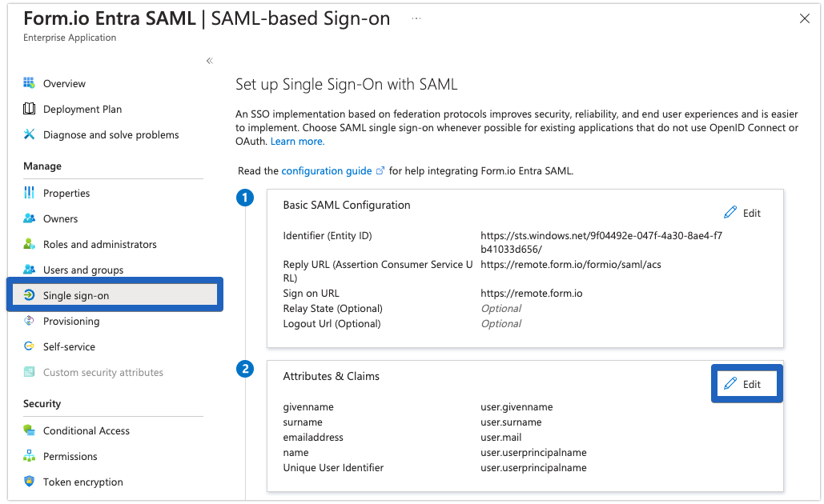Edit the Basic SAML Configuration
The image size is (824, 504).
coord(742,213)
